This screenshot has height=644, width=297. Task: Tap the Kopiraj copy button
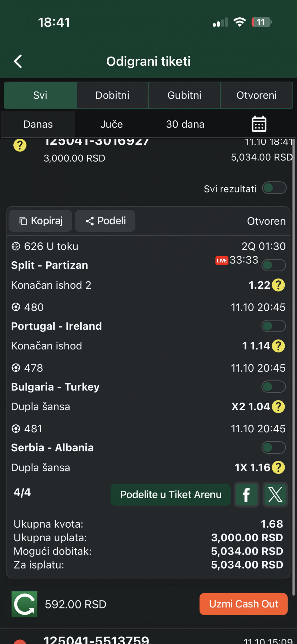(x=41, y=221)
